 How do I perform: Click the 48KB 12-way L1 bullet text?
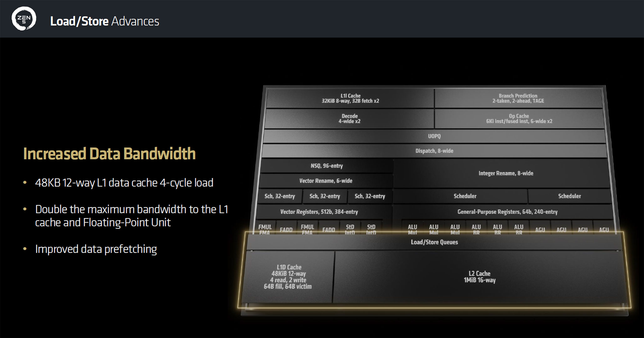124,183
